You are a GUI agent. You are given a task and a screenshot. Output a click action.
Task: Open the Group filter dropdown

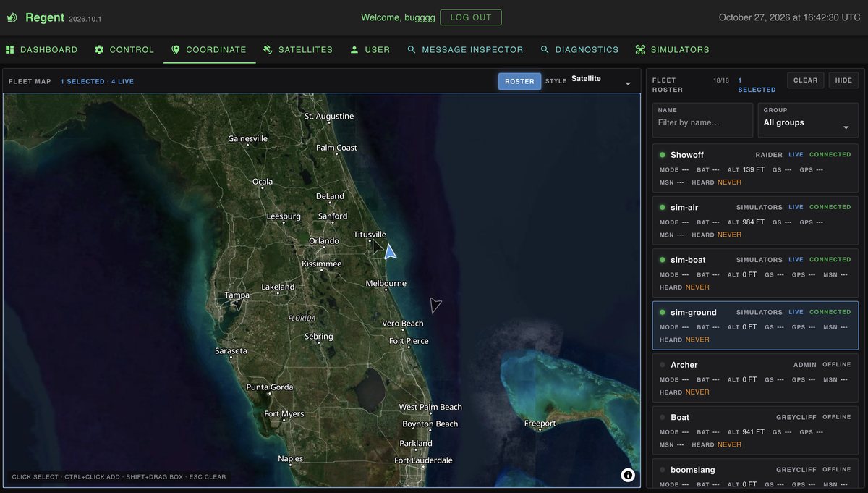click(807, 120)
